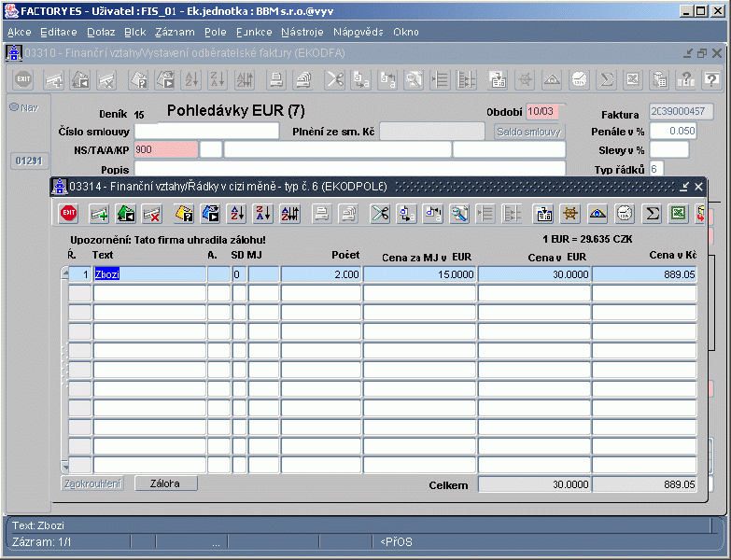Click the sort ascending A-Z icon
731x560 pixels.
[x=237, y=214]
